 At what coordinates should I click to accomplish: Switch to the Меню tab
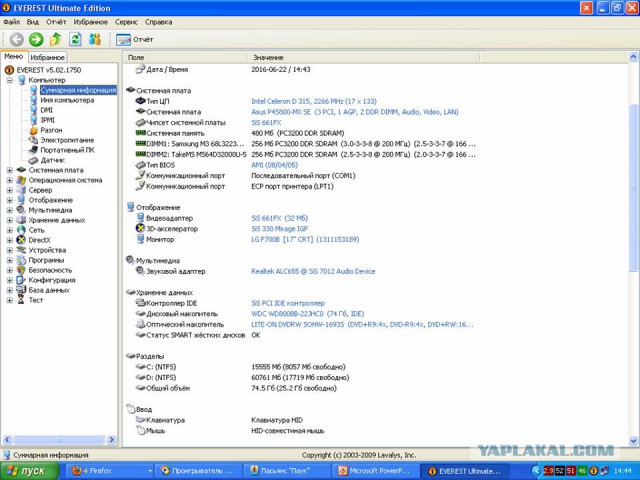pyautogui.click(x=13, y=57)
